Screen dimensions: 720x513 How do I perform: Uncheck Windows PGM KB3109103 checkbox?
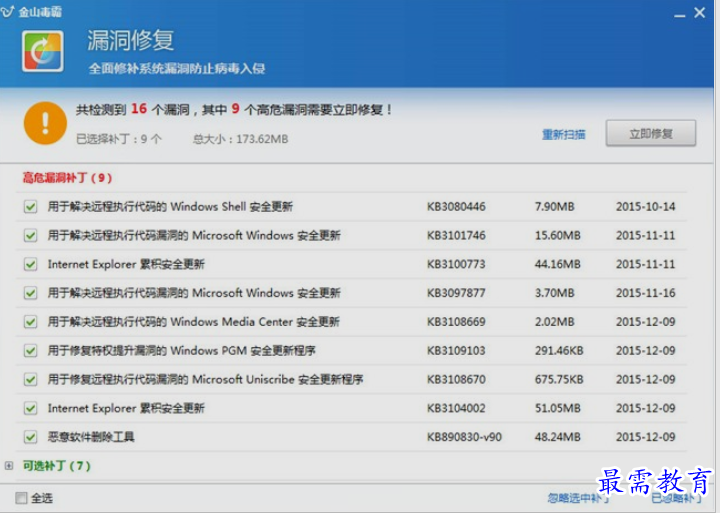tap(31, 351)
